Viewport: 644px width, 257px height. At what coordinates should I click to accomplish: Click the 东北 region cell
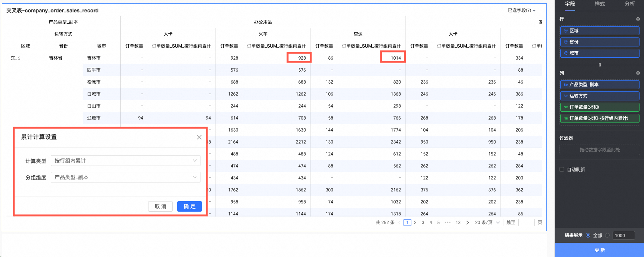(15, 58)
